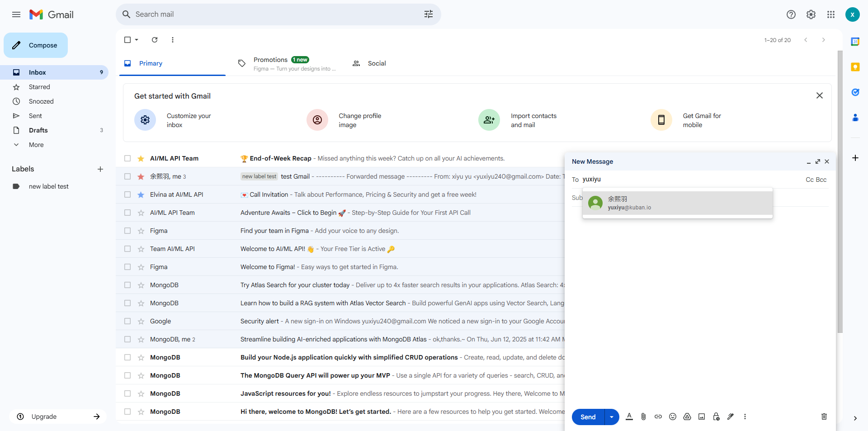Viewport: 868px width, 431px height.
Task: Show side panel chevron at bottom right
Action: click(855, 418)
